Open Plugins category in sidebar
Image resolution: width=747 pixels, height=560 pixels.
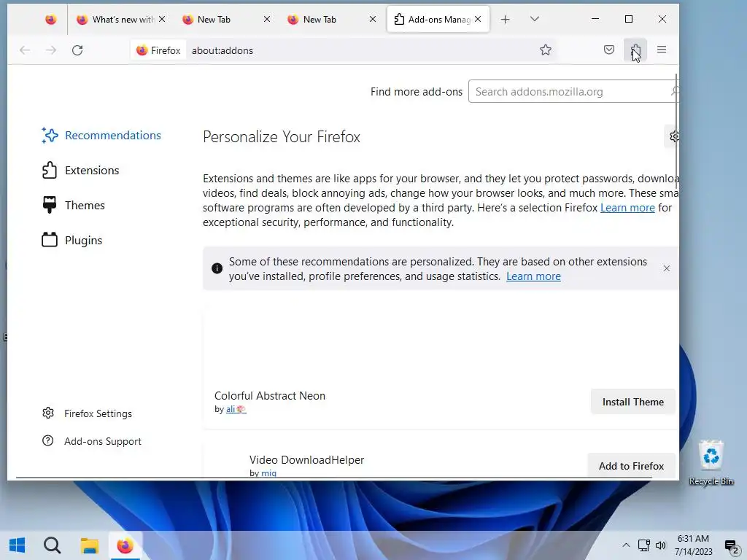click(x=72, y=240)
